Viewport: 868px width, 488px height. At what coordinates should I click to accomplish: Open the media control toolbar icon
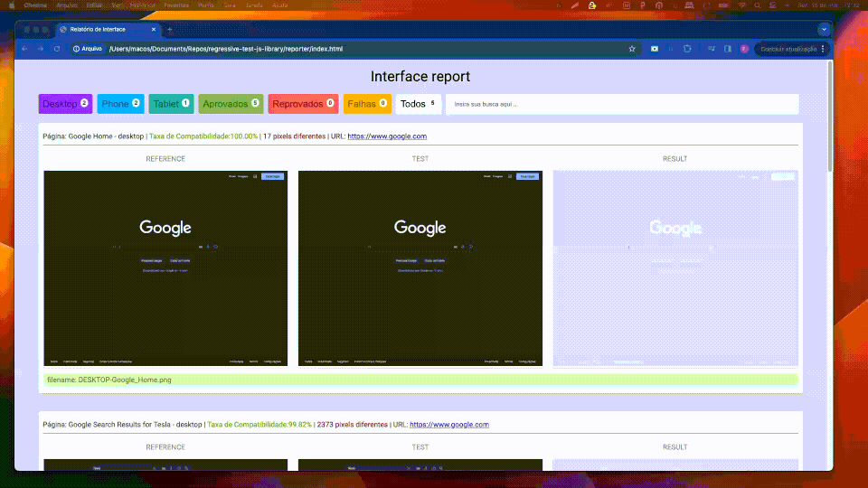(712, 49)
